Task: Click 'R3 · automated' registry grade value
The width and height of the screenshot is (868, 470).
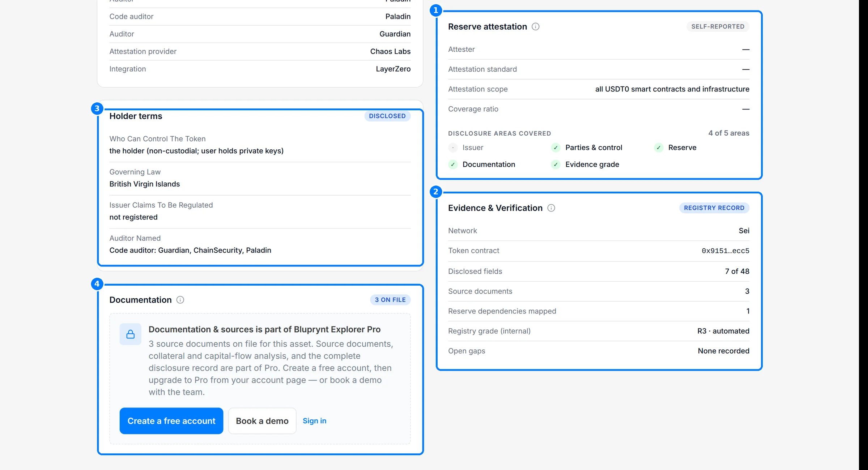Action: 723,331
